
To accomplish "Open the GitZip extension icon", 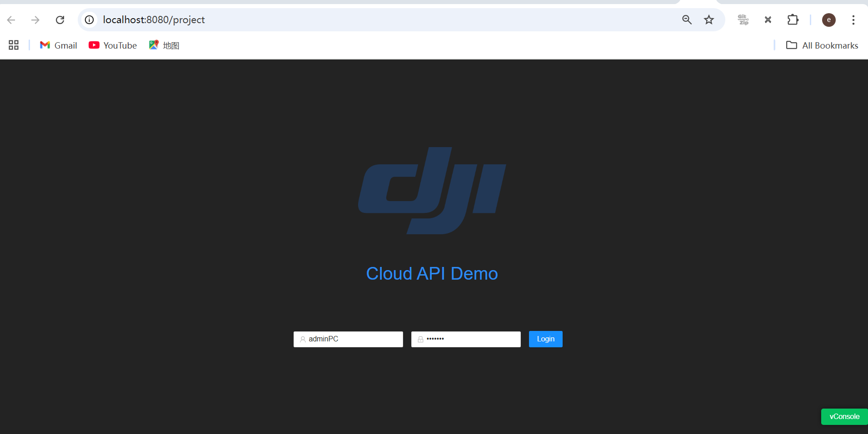I will click(x=743, y=20).
